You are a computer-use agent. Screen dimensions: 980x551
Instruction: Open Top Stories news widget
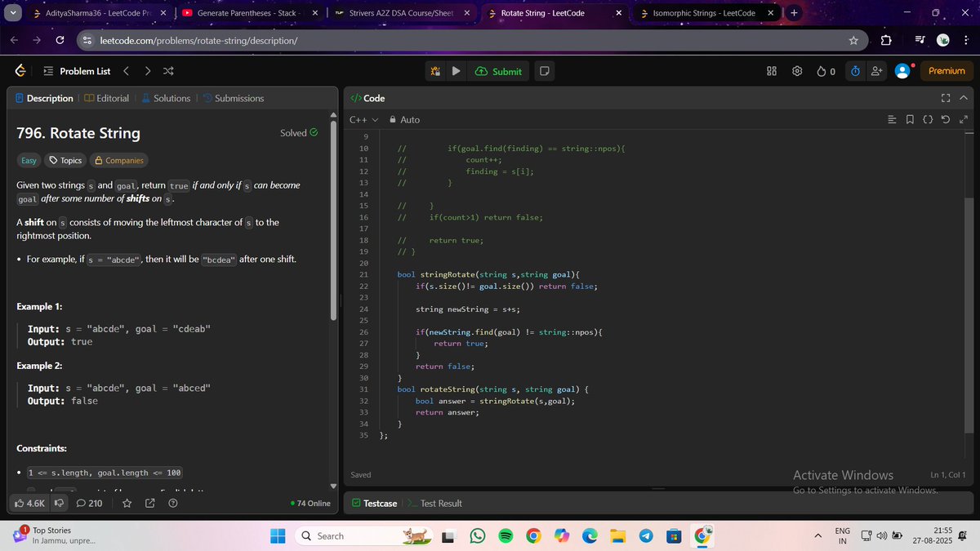coord(53,535)
